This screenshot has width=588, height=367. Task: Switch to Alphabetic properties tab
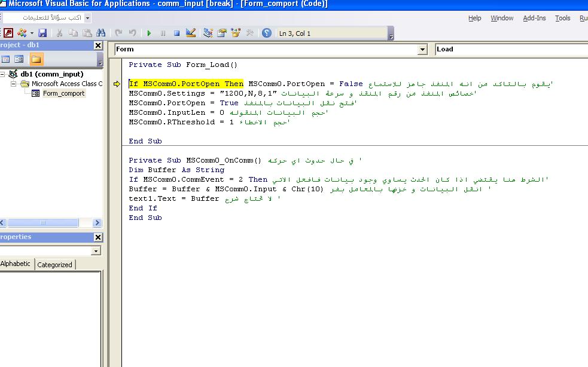[16, 264]
